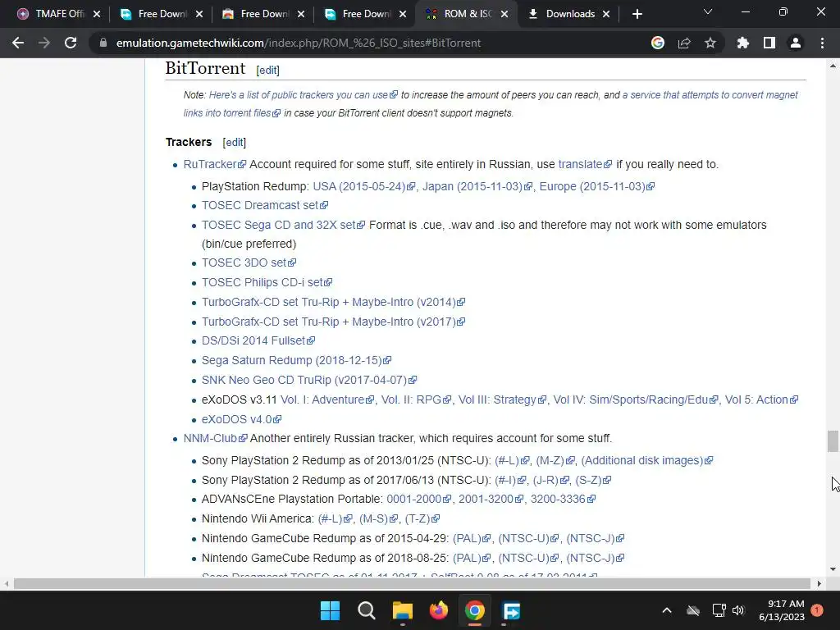
Task: Open PlayStation Redump USA (2015-05-24)
Action: click(x=363, y=186)
